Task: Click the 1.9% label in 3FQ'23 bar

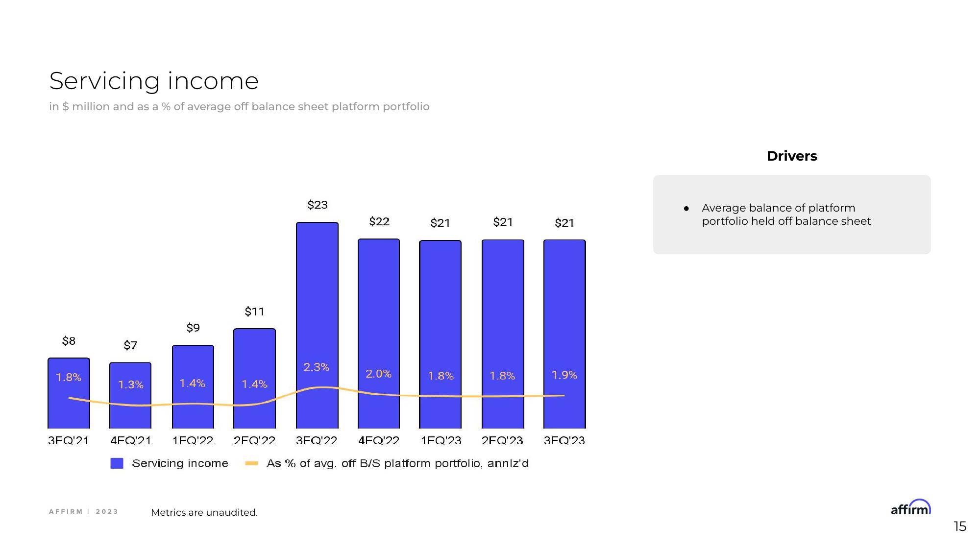Action: (x=564, y=375)
